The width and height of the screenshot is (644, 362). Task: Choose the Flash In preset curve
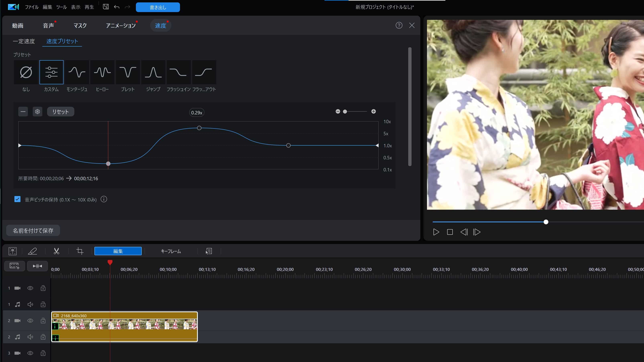[179, 72]
